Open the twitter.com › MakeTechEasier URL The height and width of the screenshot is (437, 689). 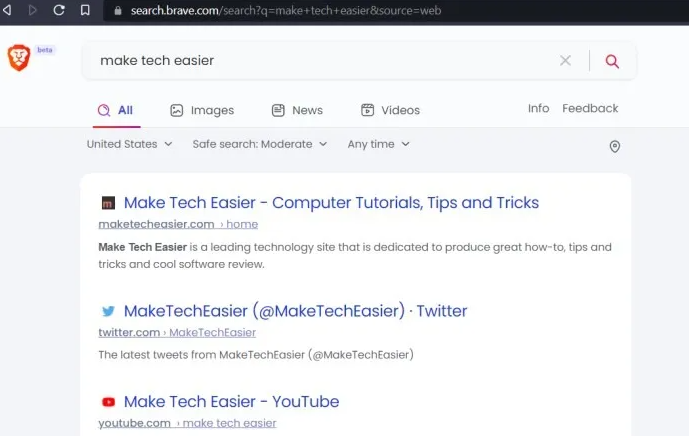point(177,332)
